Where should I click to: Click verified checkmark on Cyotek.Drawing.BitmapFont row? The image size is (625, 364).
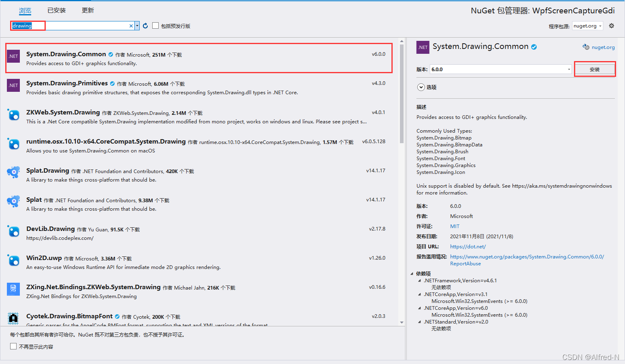point(117,317)
